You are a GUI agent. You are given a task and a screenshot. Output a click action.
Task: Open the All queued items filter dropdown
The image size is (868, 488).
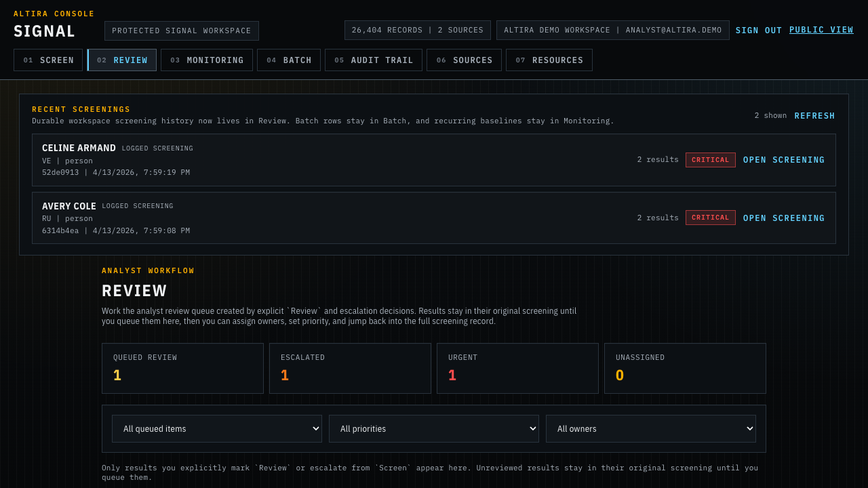tap(216, 428)
